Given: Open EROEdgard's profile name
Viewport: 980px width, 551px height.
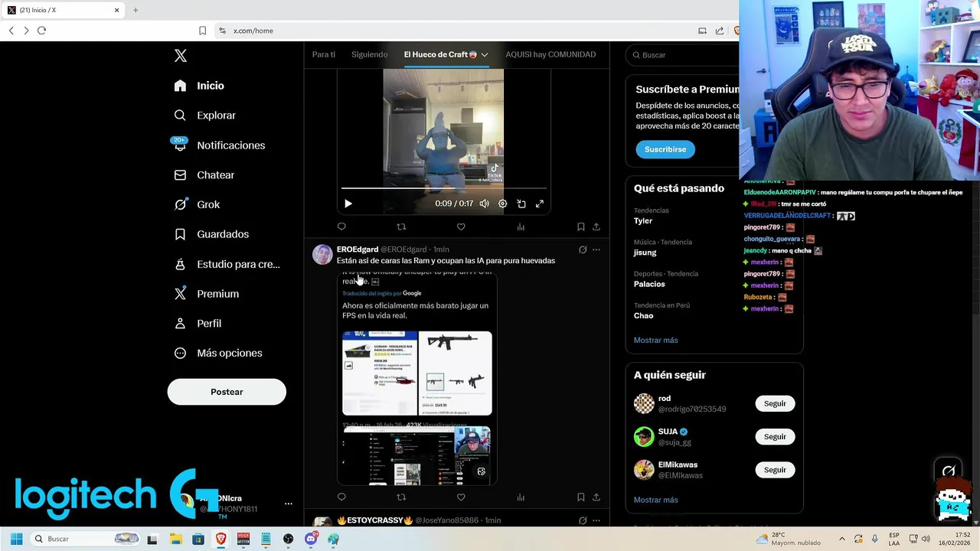Looking at the screenshot, I should pyautogui.click(x=358, y=249).
